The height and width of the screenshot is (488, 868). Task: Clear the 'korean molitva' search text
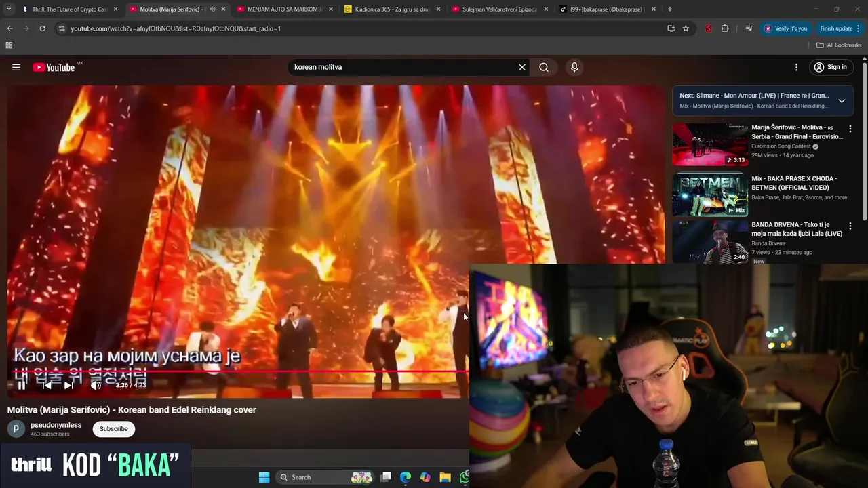[522, 67]
